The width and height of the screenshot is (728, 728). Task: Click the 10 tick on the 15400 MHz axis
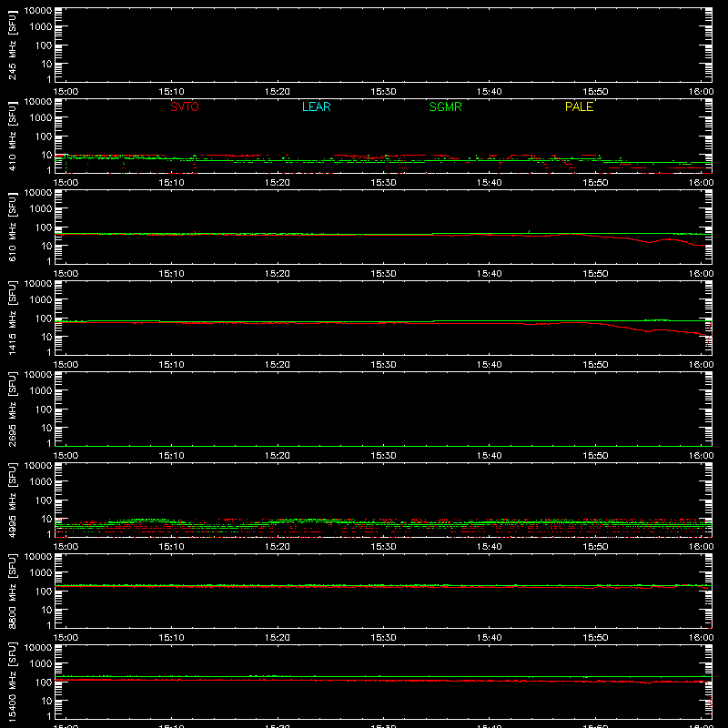point(47,701)
